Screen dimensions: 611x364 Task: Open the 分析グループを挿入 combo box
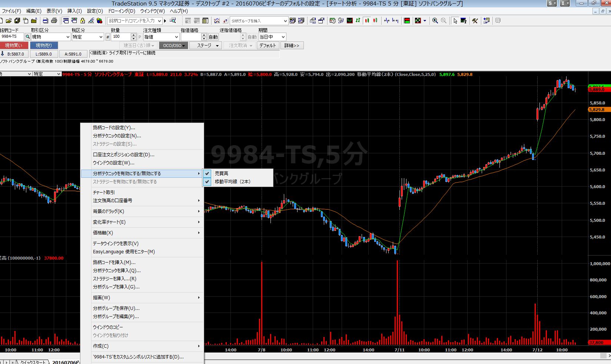[259, 21]
